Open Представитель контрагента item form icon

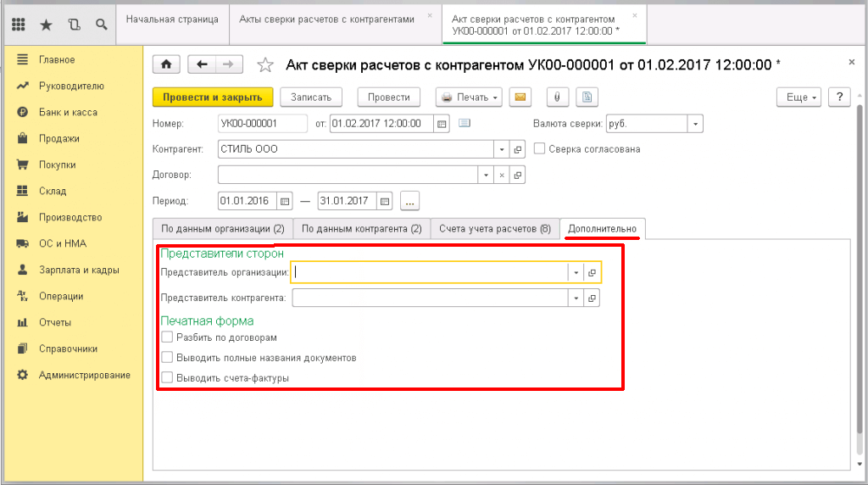[x=592, y=298]
